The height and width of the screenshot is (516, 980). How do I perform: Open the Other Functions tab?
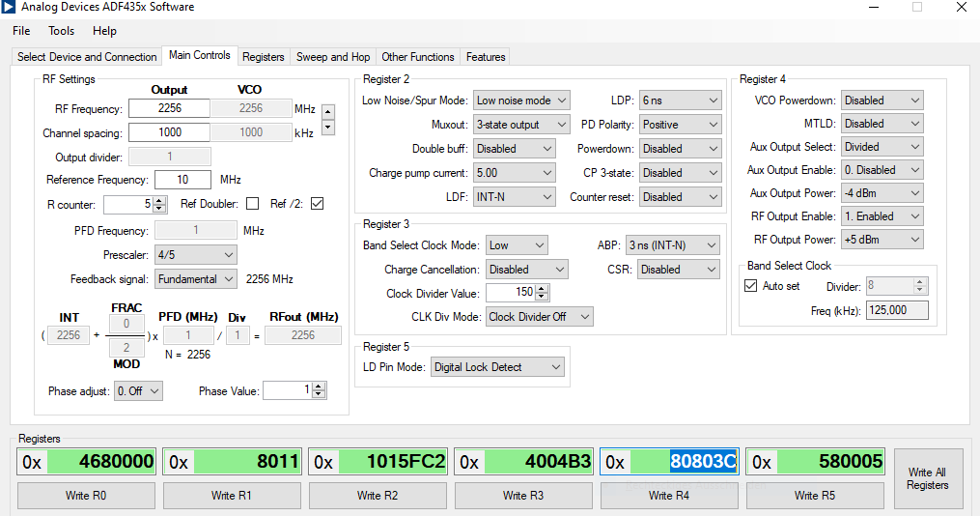pyautogui.click(x=418, y=57)
